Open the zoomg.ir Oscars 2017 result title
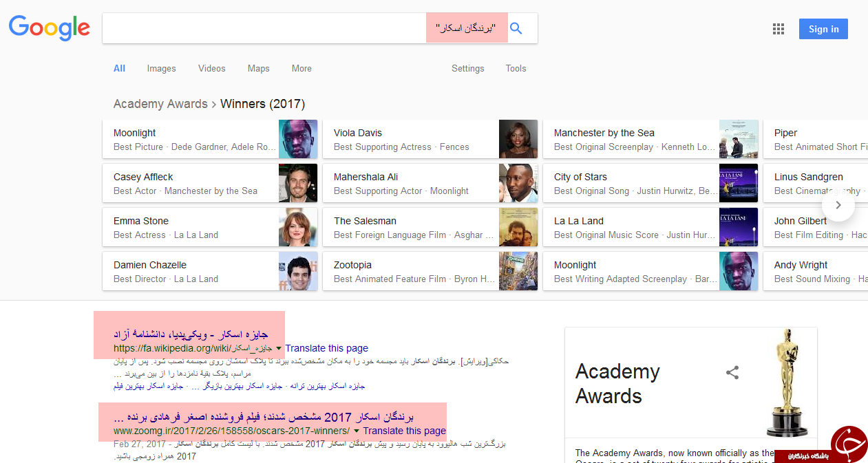868x463 pixels. click(x=264, y=417)
